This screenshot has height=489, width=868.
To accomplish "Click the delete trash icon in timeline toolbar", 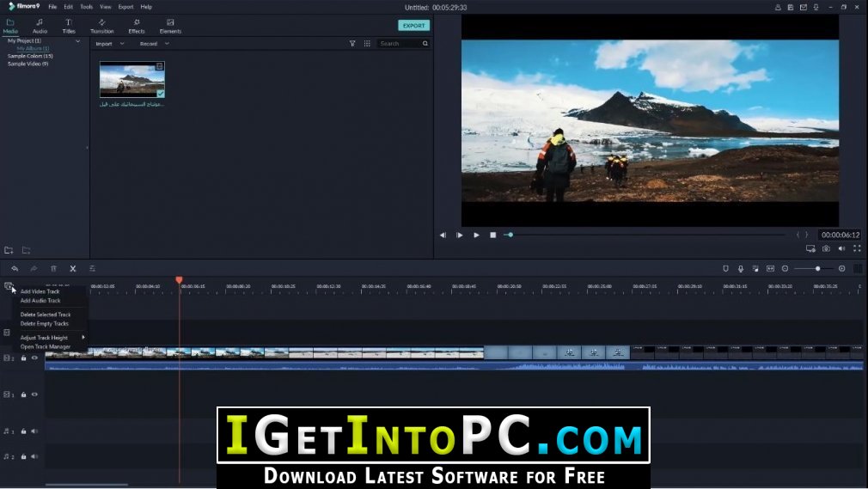I will coord(53,269).
